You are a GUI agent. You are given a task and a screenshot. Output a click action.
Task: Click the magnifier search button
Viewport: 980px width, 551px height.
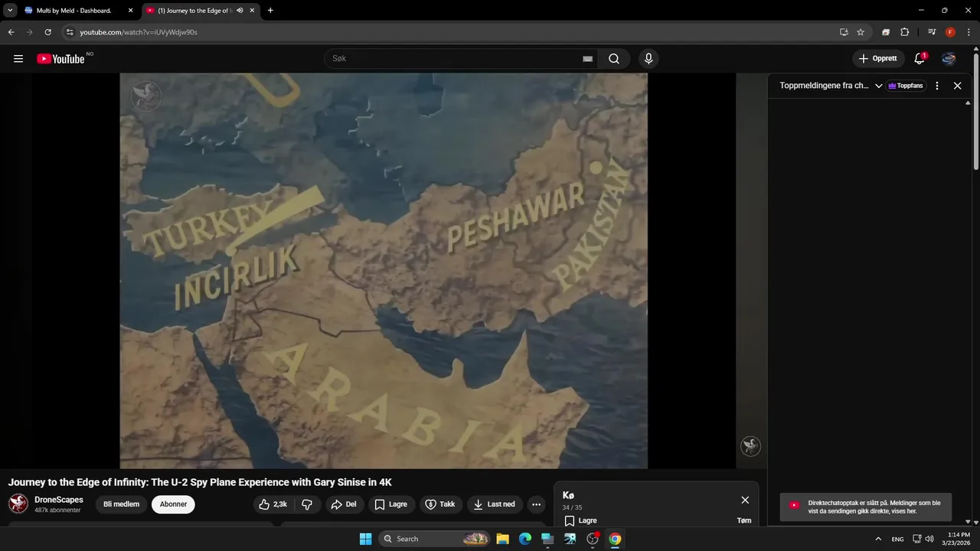click(x=614, y=59)
